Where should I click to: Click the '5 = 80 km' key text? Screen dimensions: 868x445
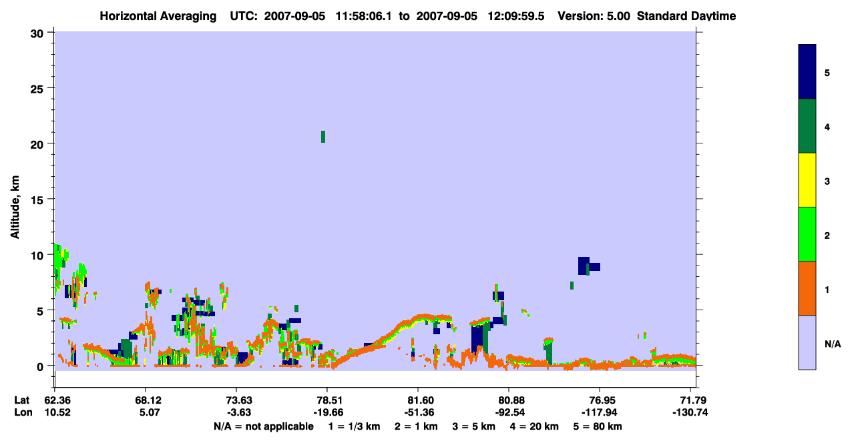pyautogui.click(x=598, y=426)
